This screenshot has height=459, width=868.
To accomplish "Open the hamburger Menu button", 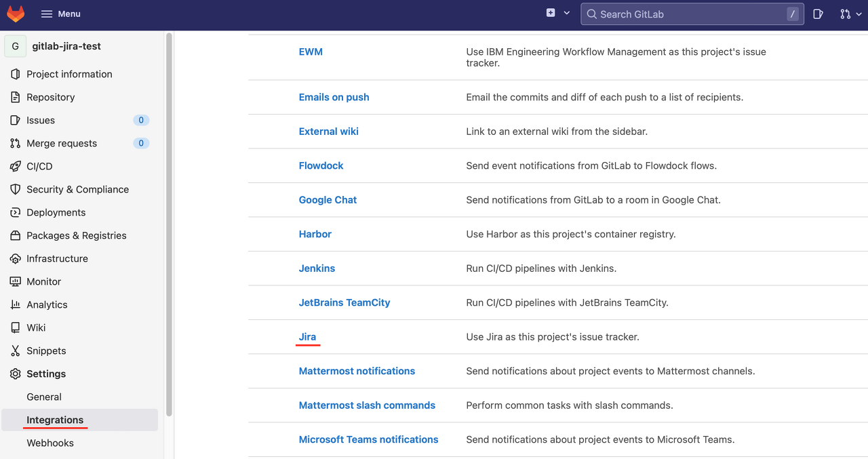I will [60, 14].
